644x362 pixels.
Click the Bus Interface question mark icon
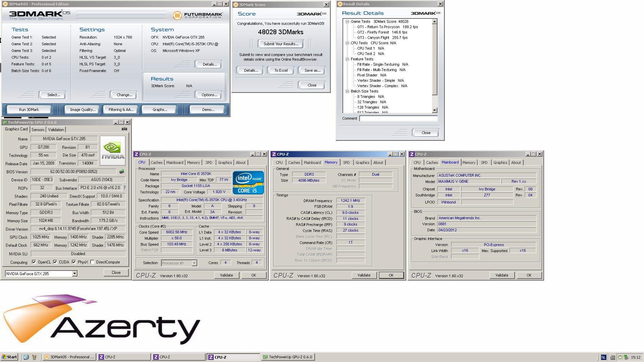[x=124, y=188]
